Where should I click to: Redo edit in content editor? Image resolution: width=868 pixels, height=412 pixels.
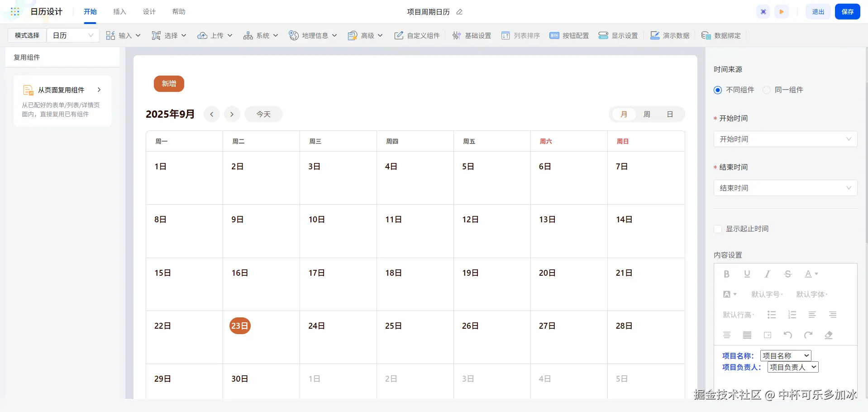[x=808, y=335]
